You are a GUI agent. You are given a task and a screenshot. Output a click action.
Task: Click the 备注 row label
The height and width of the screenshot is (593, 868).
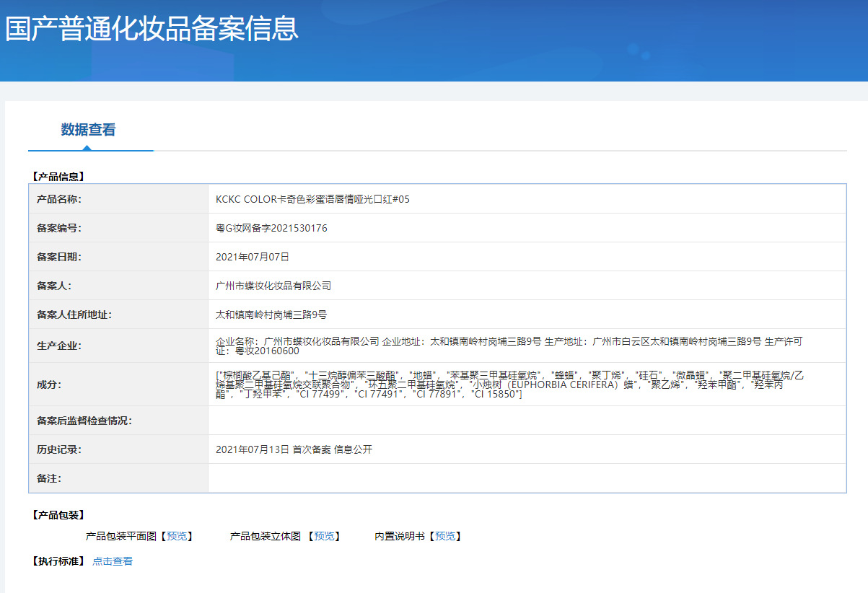click(x=49, y=478)
